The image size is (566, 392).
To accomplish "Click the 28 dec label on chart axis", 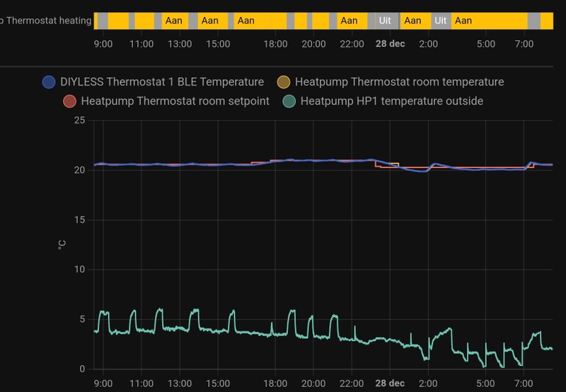I will [x=390, y=383].
